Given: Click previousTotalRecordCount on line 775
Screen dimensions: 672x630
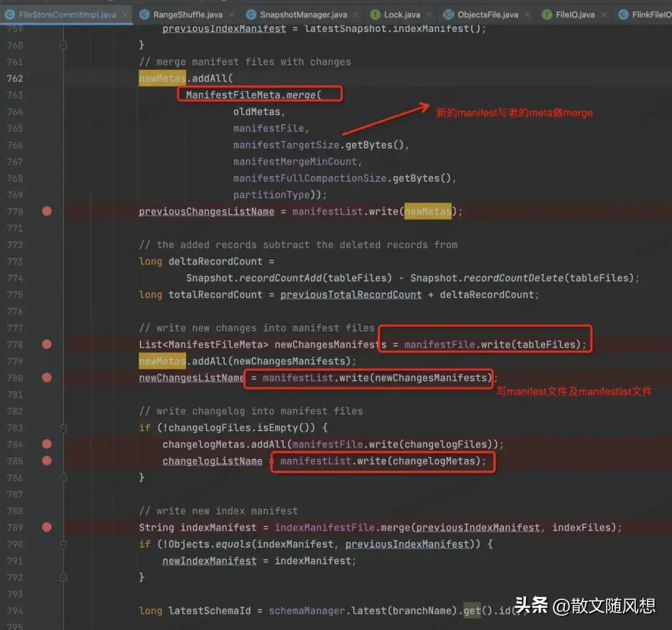Looking at the screenshot, I should (x=351, y=295).
